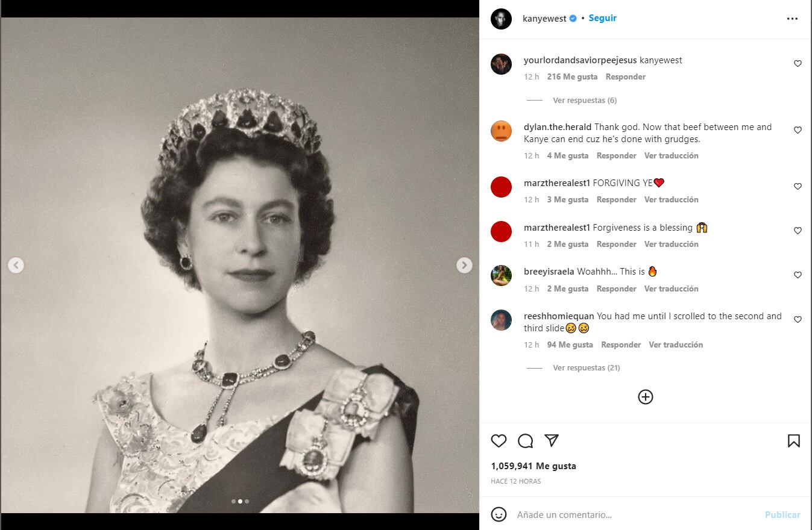Click 'Seguir' to follow kanyewest
This screenshot has width=812, height=530.
coord(602,18)
